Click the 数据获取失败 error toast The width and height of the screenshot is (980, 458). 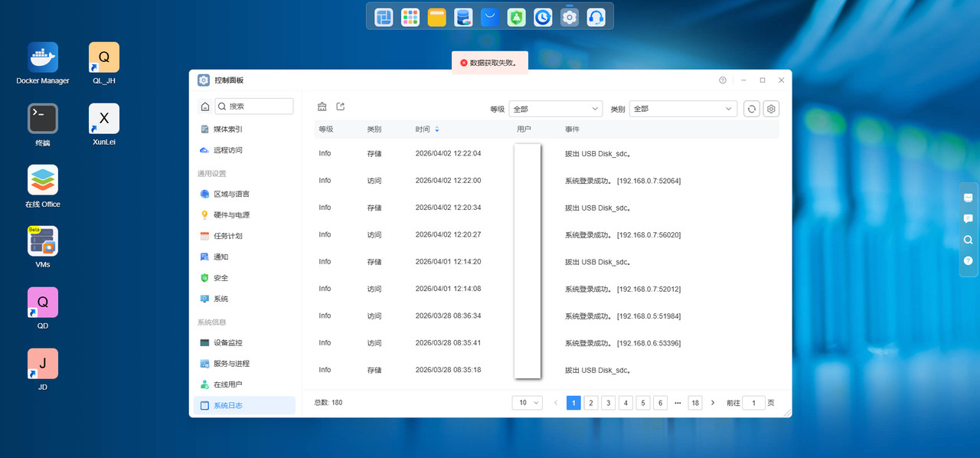coord(490,63)
